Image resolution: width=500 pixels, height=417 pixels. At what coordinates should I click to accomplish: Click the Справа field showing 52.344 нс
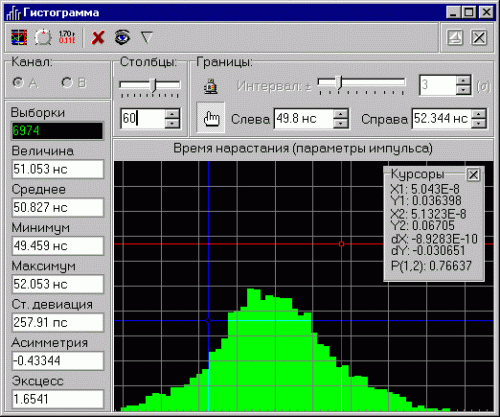pos(442,118)
